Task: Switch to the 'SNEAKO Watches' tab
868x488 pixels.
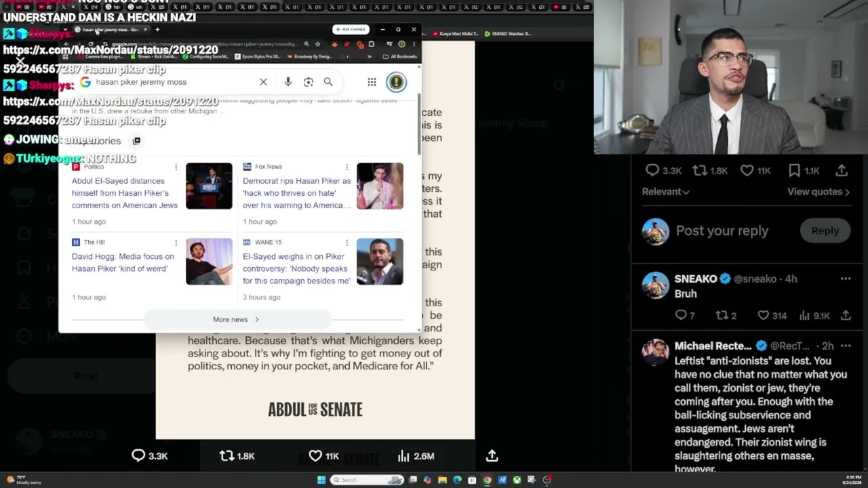Action: pyautogui.click(x=507, y=33)
